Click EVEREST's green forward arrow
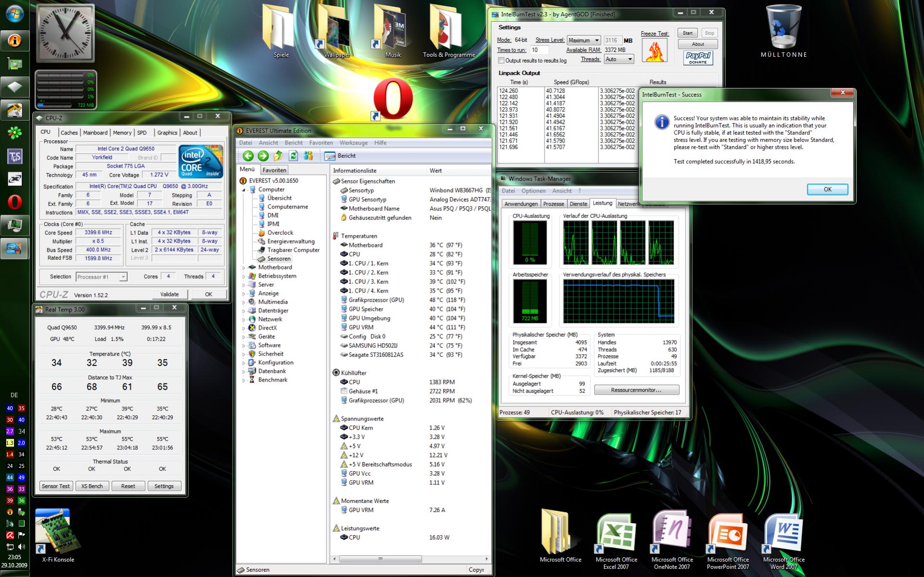 tap(263, 155)
